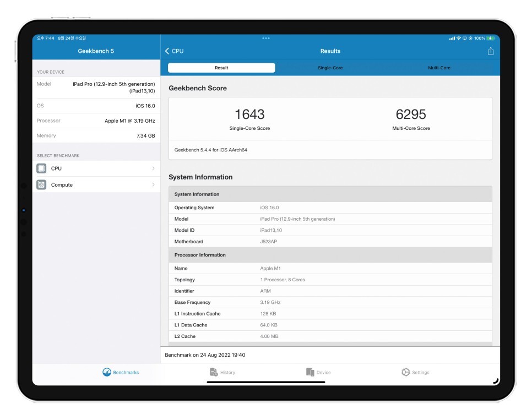Screen dimensions: 532x420
Task: Open the Benchmarks tab label
Action: click(x=126, y=373)
